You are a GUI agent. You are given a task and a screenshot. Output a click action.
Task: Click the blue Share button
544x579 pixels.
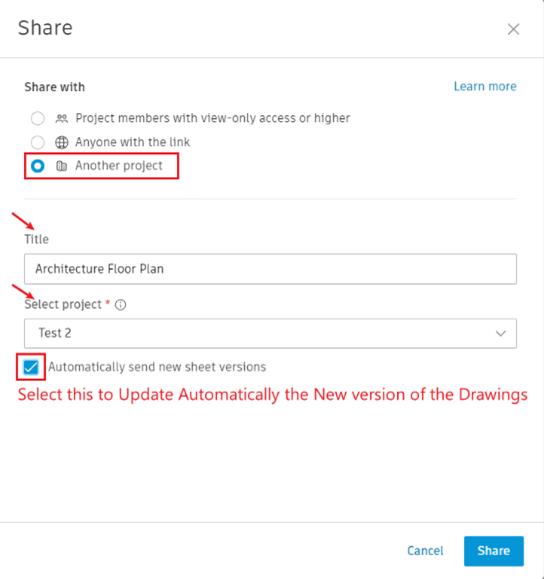494,551
